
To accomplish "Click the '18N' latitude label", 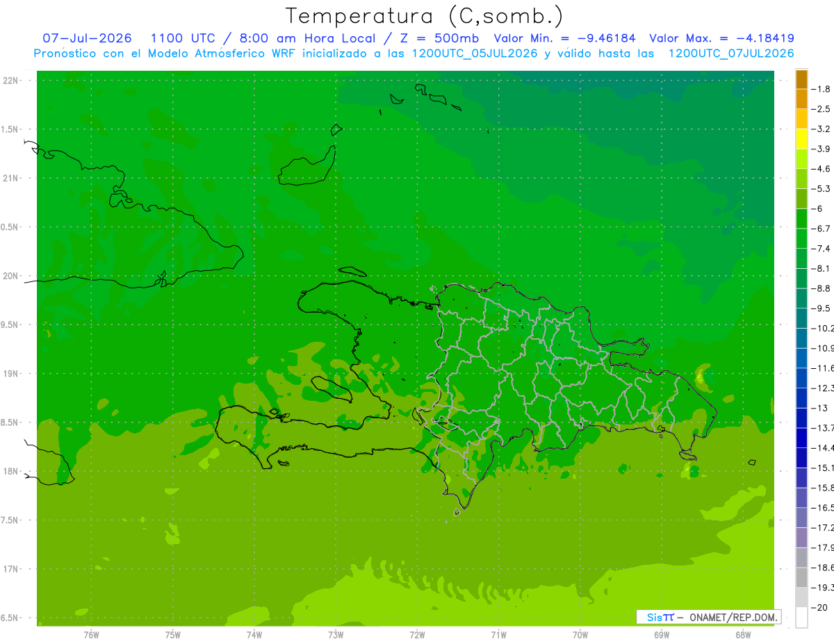I will 11,471.
